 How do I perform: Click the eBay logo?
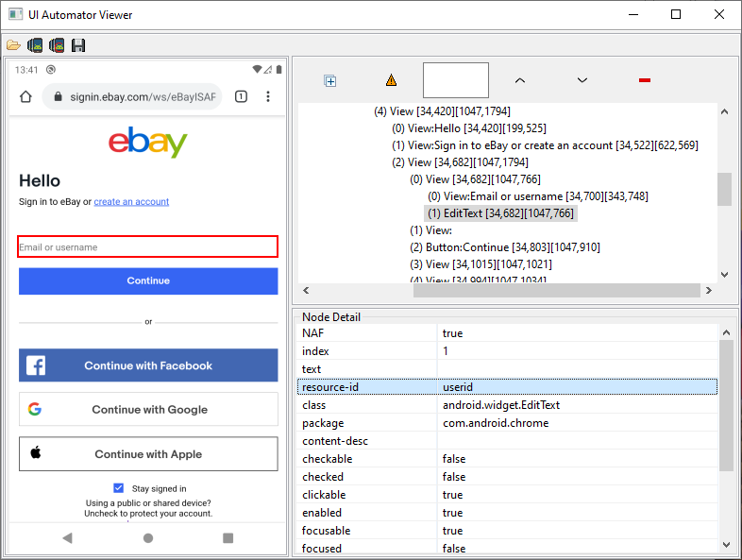click(148, 142)
